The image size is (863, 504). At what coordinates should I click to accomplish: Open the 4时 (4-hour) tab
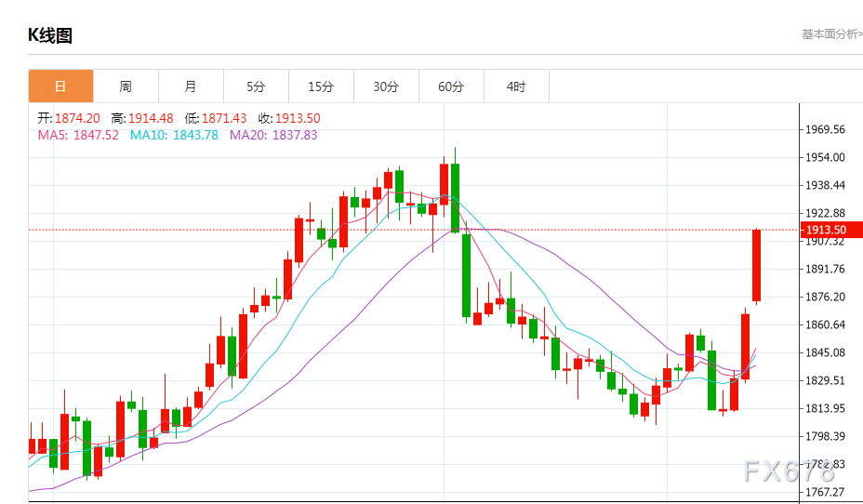tap(516, 86)
